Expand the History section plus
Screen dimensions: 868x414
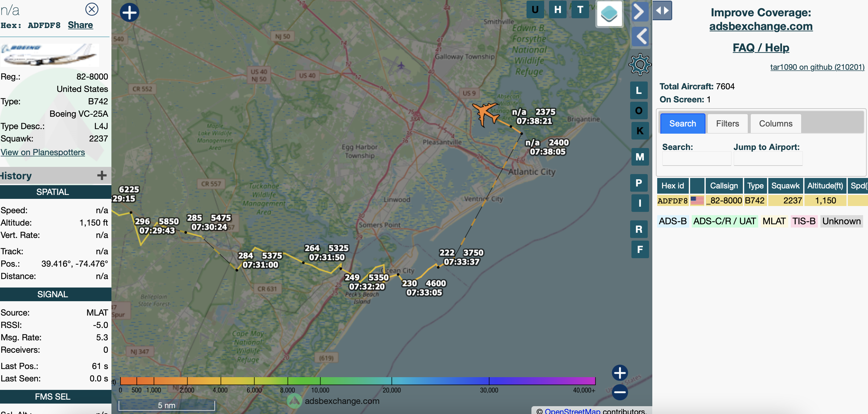102,175
